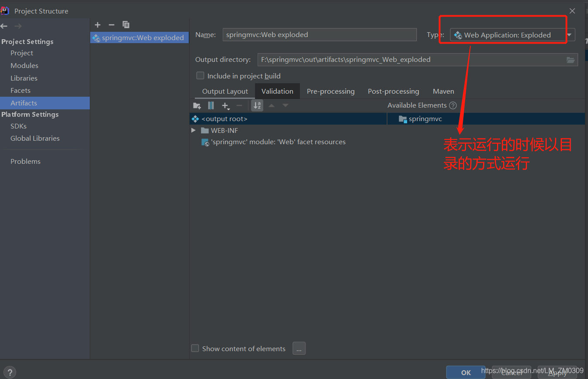Open the ellipsis options button
588x379 pixels.
coord(299,349)
